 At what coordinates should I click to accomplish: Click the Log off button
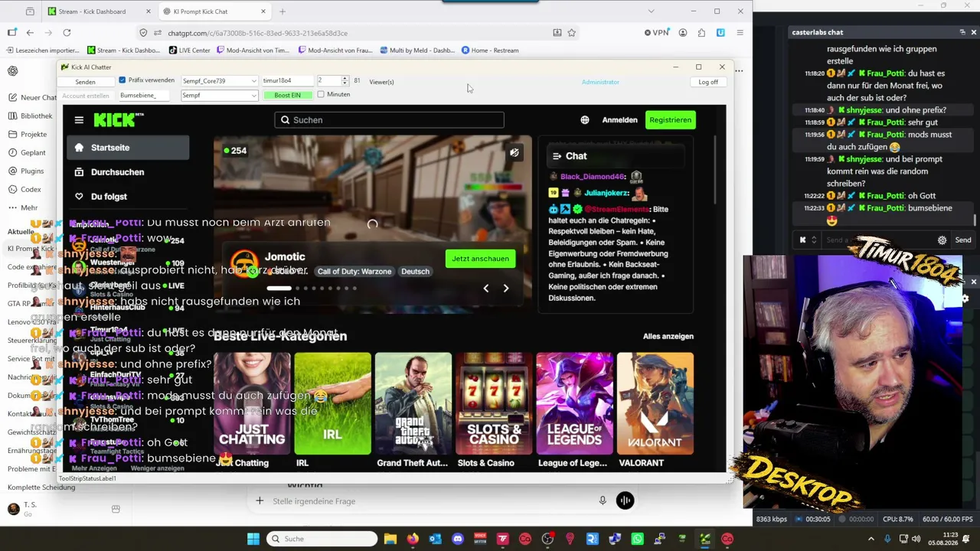point(708,82)
